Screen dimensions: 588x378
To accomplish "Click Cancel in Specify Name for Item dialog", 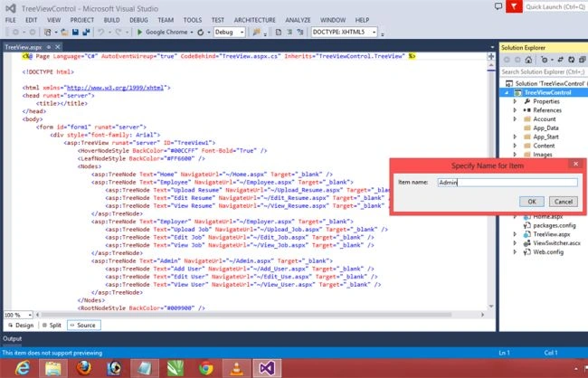I will (564, 202).
